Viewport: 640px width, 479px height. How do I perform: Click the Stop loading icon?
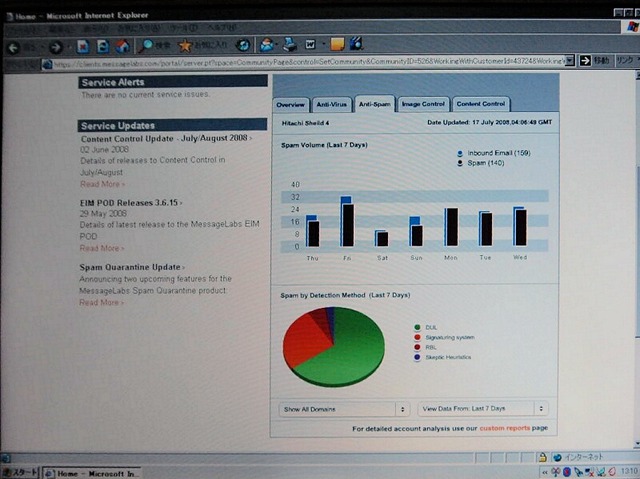point(83,47)
